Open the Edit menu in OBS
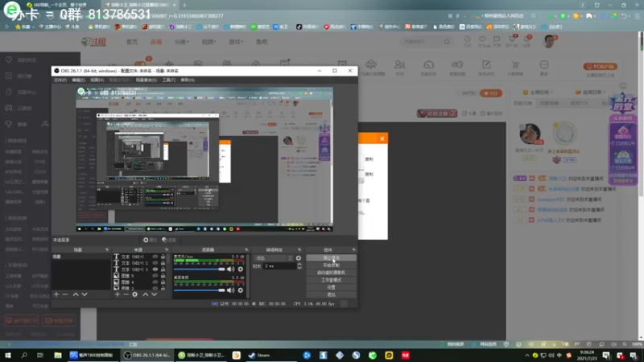The height and width of the screenshot is (362, 644). pyautogui.click(x=78, y=80)
